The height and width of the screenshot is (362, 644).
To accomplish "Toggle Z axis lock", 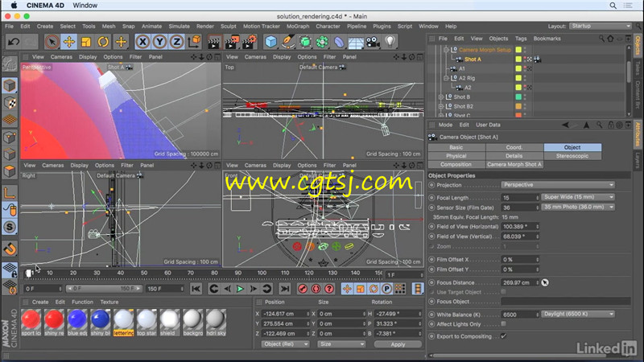I will coord(176,42).
